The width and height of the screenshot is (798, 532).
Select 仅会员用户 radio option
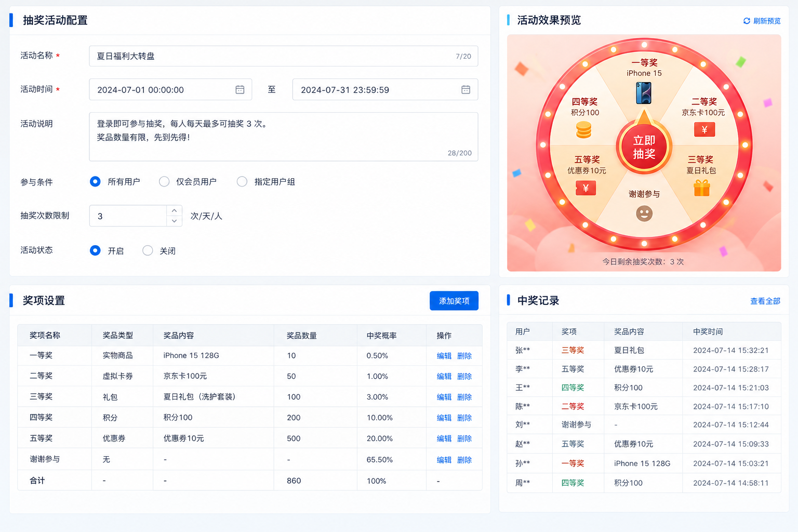coord(164,181)
